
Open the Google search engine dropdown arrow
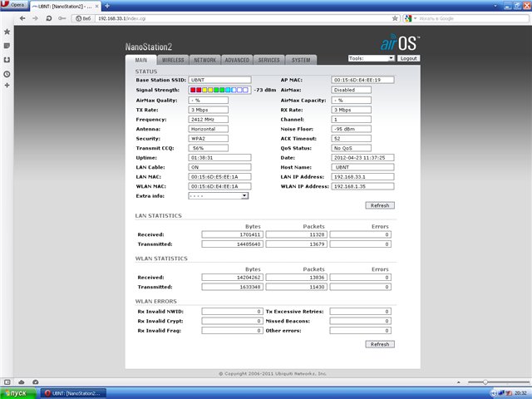pos(415,18)
